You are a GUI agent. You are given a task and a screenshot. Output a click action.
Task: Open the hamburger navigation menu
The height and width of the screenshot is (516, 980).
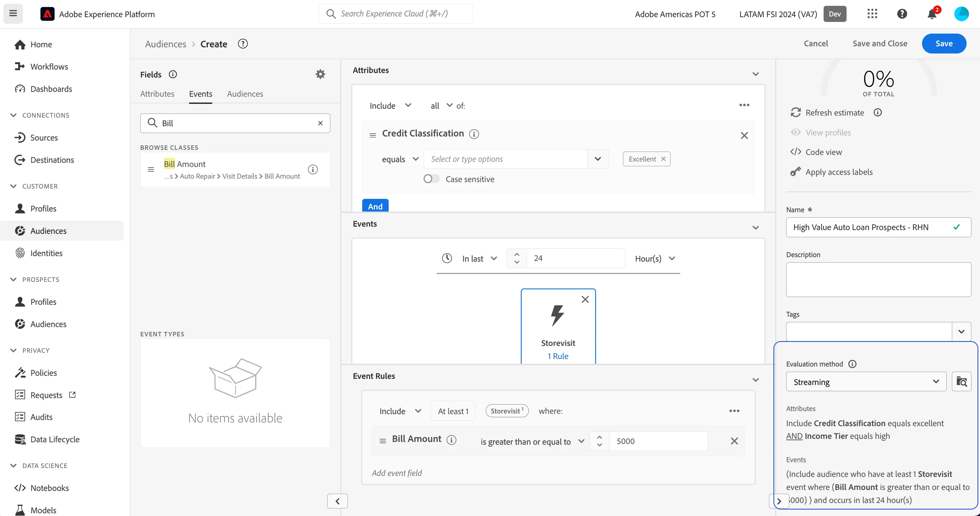point(13,14)
